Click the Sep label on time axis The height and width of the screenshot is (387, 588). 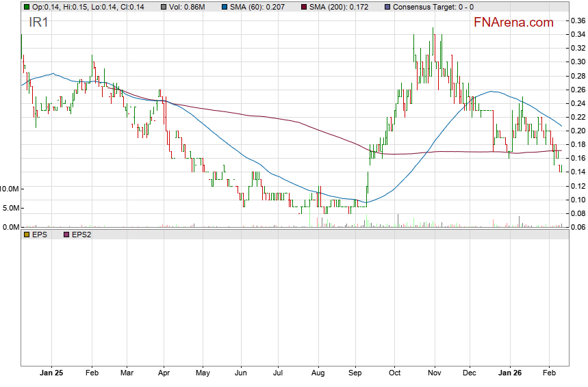click(x=355, y=375)
